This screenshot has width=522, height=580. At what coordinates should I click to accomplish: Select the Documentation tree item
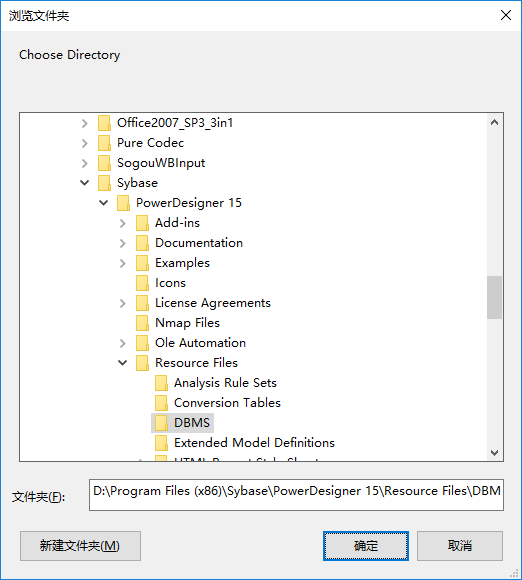(199, 243)
